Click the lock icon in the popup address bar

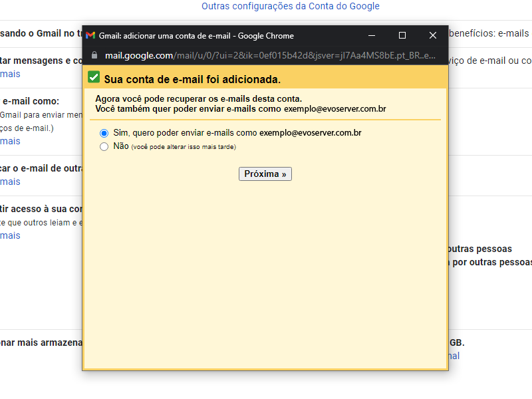click(x=94, y=55)
